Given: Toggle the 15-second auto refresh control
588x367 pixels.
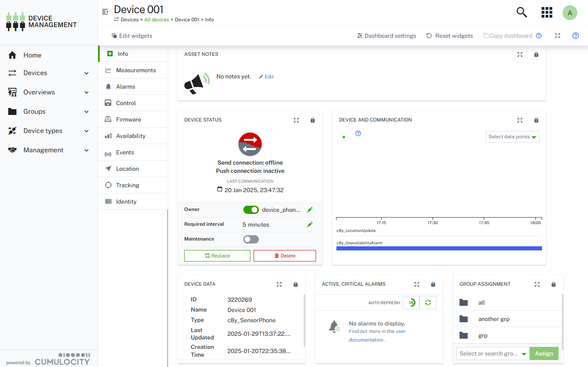Looking at the screenshot, I should 412,303.
